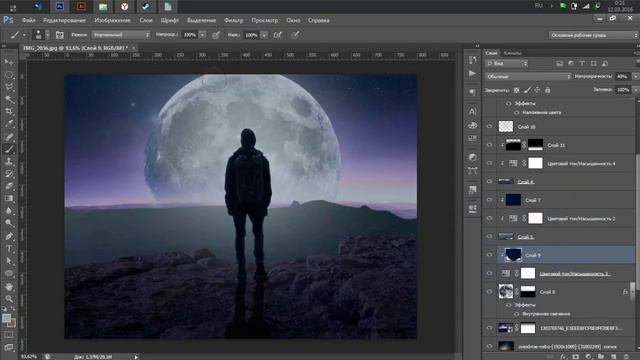Select the Ellipse shape tool

(9, 273)
